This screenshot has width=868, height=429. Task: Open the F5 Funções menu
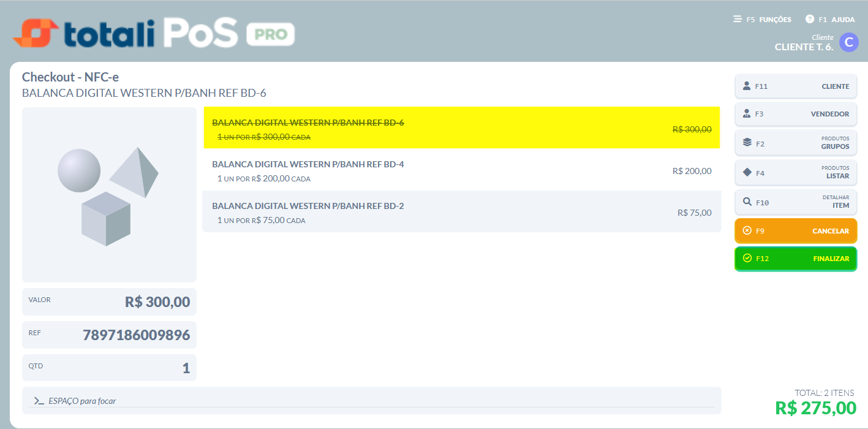pos(762,20)
